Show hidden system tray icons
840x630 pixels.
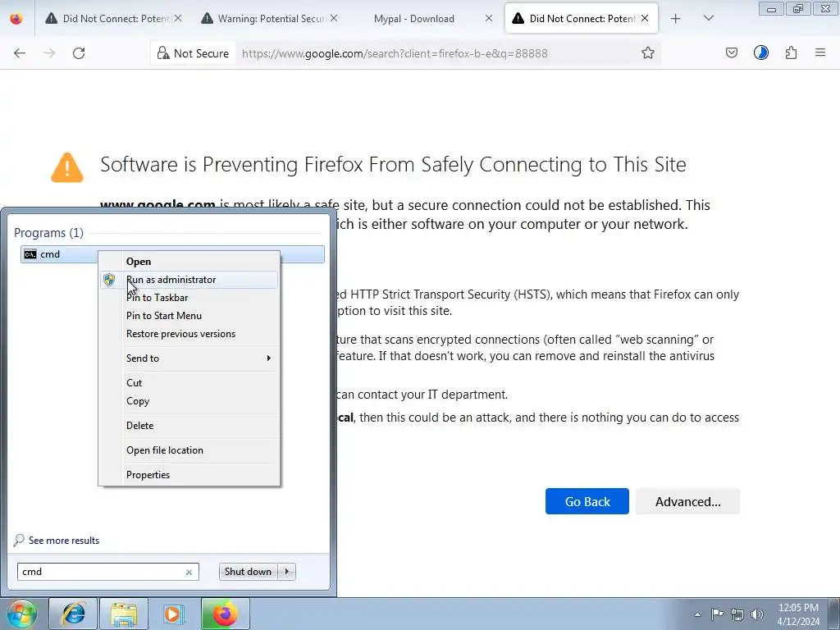(x=697, y=614)
